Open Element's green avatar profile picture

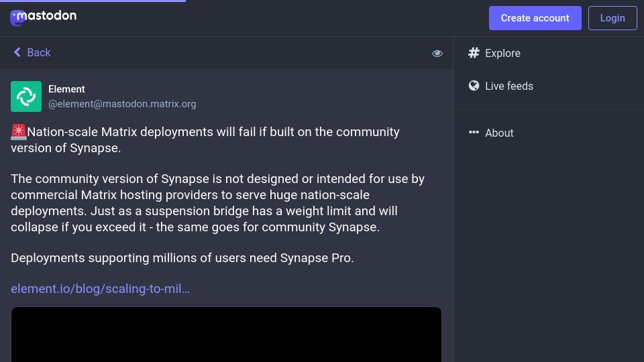(x=26, y=97)
